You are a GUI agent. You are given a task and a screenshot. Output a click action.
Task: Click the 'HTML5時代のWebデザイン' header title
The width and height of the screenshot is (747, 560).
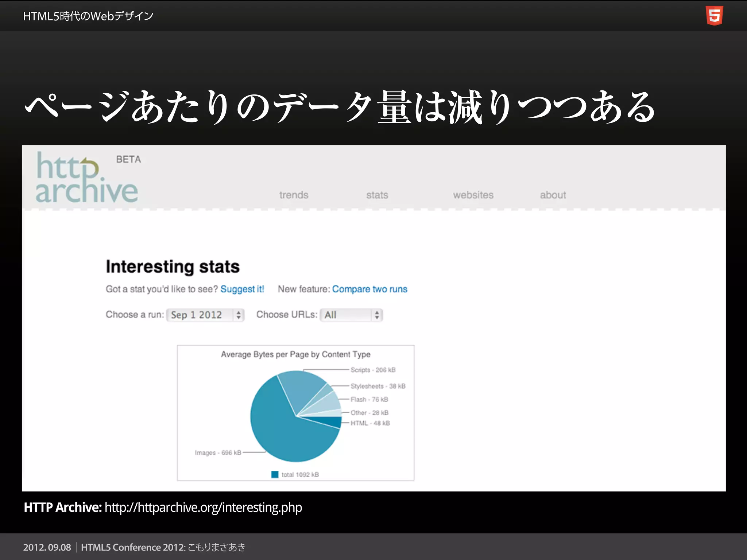click(88, 16)
